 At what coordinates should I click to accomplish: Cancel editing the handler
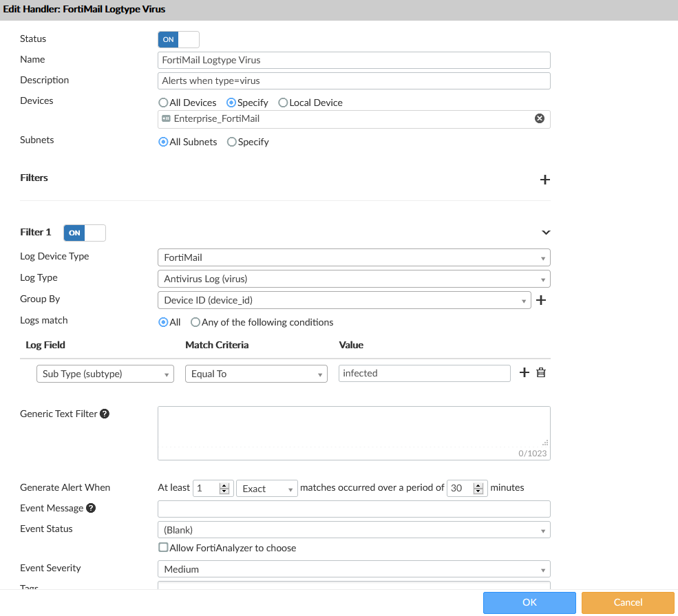(627, 602)
